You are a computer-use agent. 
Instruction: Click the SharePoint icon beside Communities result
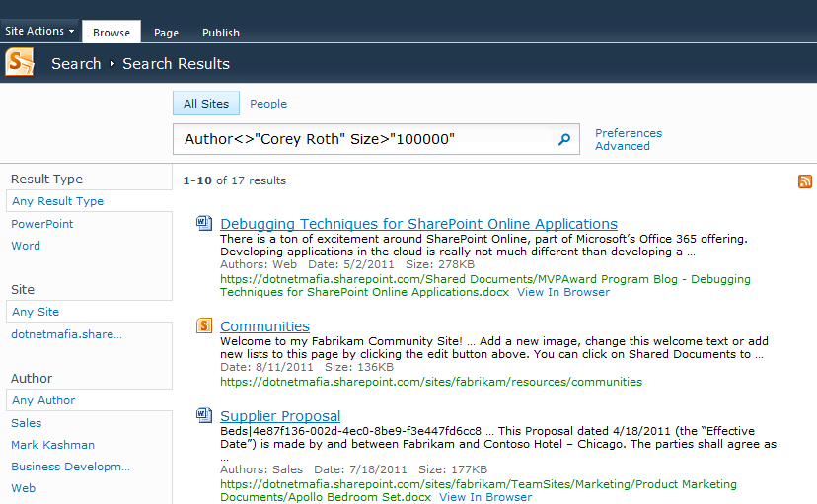pyautogui.click(x=204, y=325)
